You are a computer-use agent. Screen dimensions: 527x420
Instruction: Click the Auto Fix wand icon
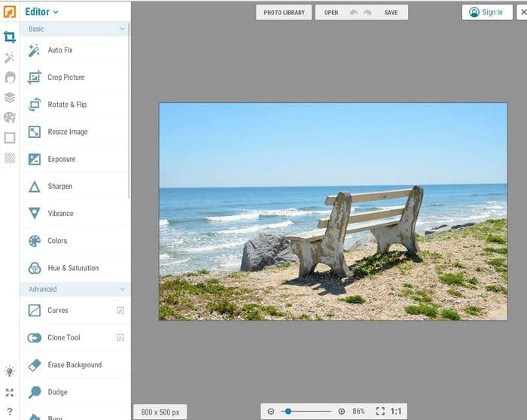[35, 50]
